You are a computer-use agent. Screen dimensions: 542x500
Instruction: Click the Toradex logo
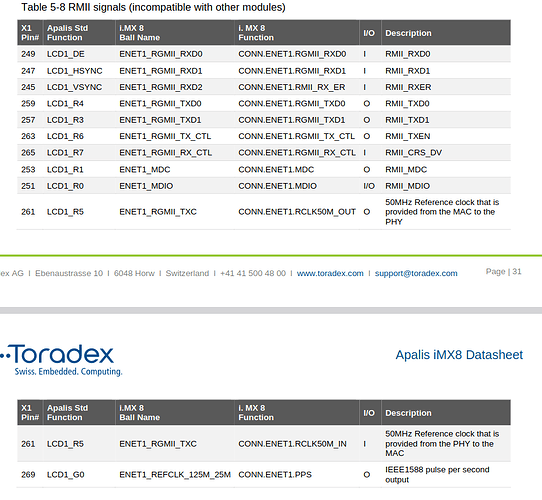click(61, 360)
